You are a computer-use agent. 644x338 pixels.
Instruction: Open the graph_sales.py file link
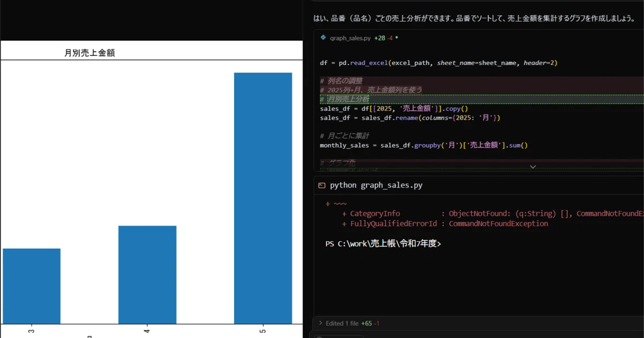[x=350, y=38]
